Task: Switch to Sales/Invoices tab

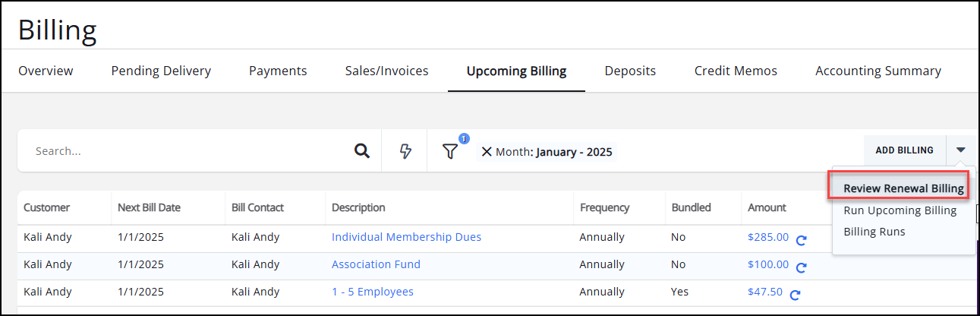Action: pyautogui.click(x=386, y=71)
